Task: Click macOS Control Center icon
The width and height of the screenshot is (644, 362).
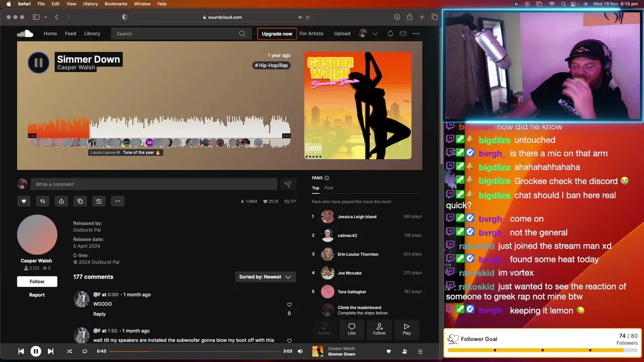Action: click(574, 4)
